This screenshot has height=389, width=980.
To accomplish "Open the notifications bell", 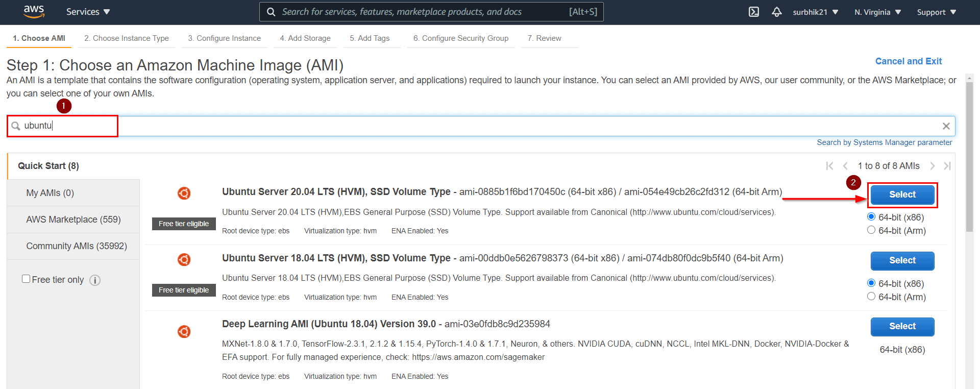I will click(776, 12).
